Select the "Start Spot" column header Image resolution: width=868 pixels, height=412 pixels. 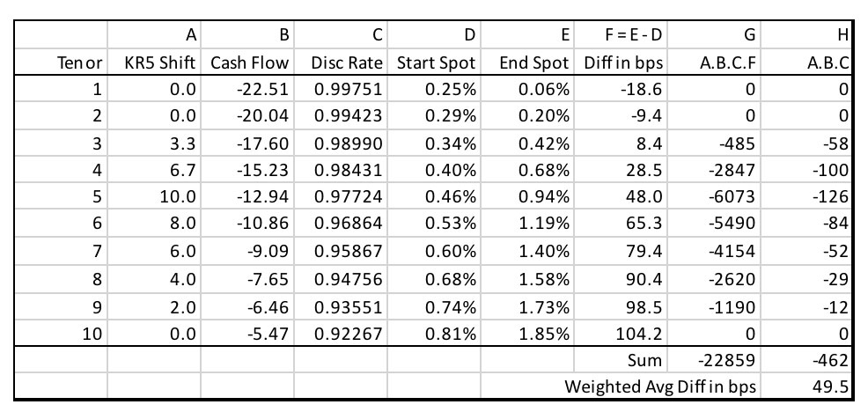pyautogui.click(x=437, y=63)
